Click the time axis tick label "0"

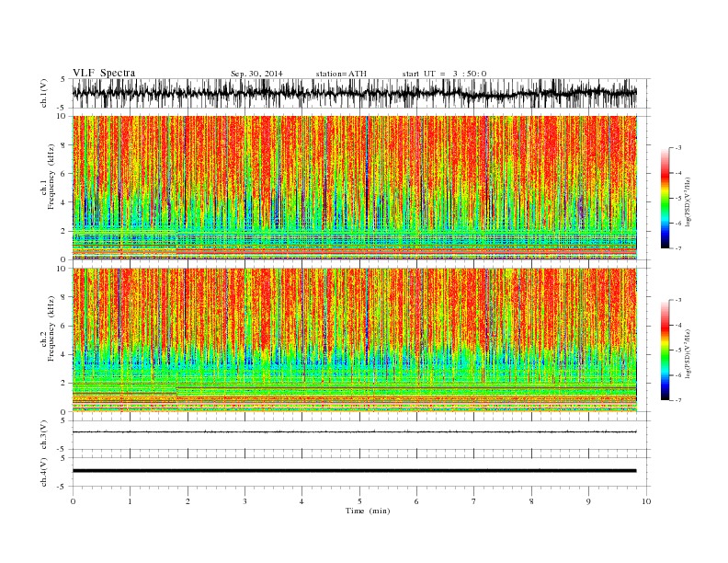pos(73,501)
